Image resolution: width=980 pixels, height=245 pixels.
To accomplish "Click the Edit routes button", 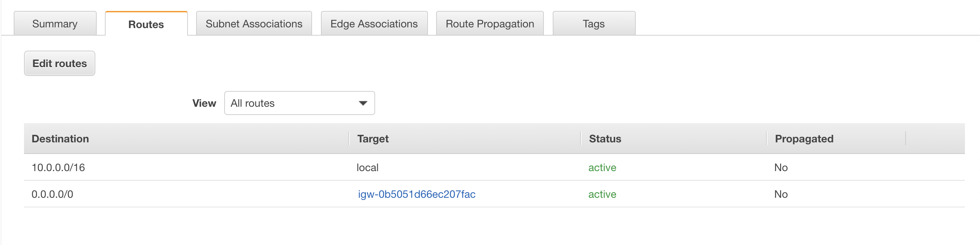I will (60, 63).
